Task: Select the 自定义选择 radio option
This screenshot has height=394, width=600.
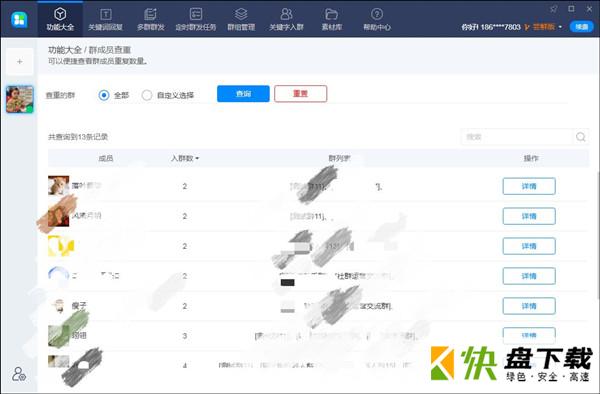Action: pos(147,95)
